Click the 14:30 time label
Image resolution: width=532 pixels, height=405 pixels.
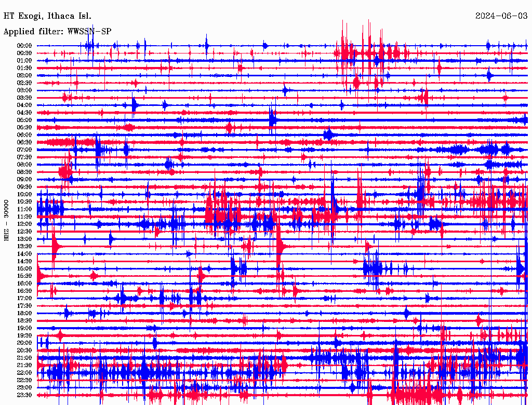[24, 261]
